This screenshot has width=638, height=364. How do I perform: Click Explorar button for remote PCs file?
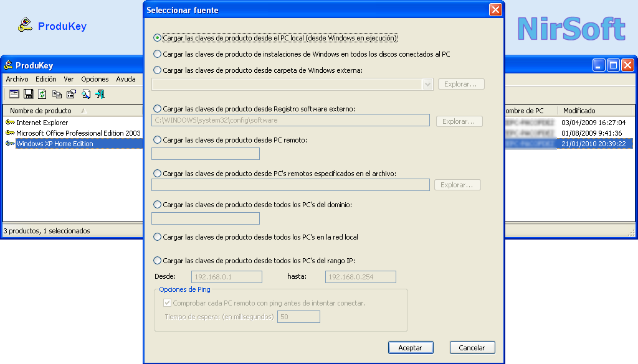pyautogui.click(x=457, y=185)
